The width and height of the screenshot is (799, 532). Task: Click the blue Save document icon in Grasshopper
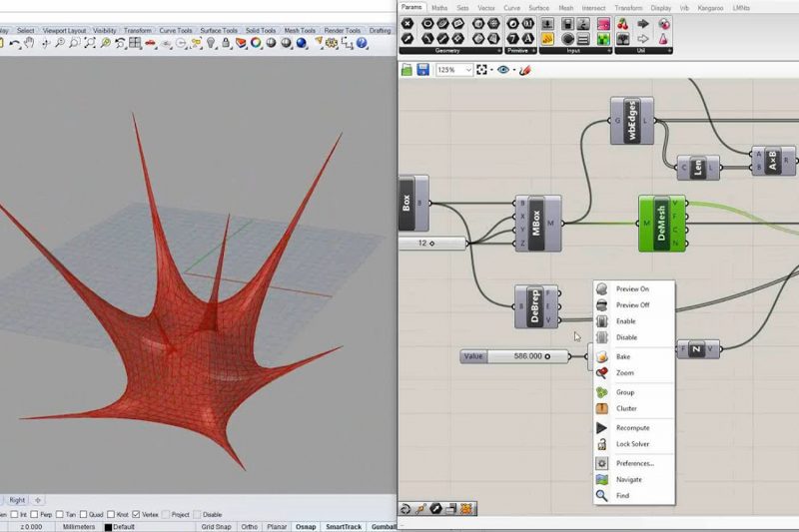pyautogui.click(x=423, y=70)
